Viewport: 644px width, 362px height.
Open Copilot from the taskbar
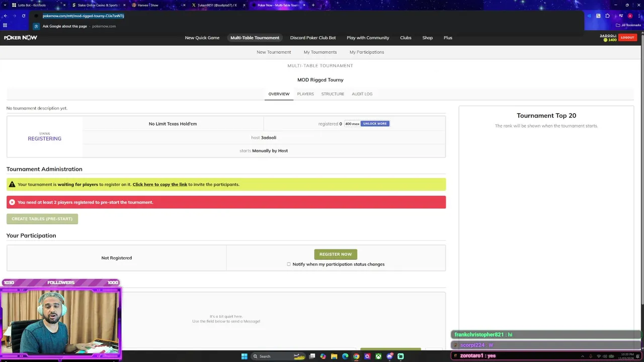323,356
